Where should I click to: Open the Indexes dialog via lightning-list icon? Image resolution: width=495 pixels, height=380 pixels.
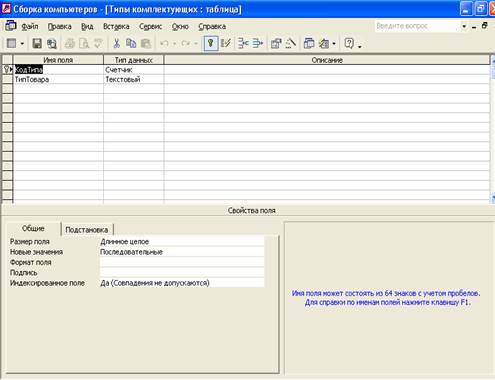[226, 43]
